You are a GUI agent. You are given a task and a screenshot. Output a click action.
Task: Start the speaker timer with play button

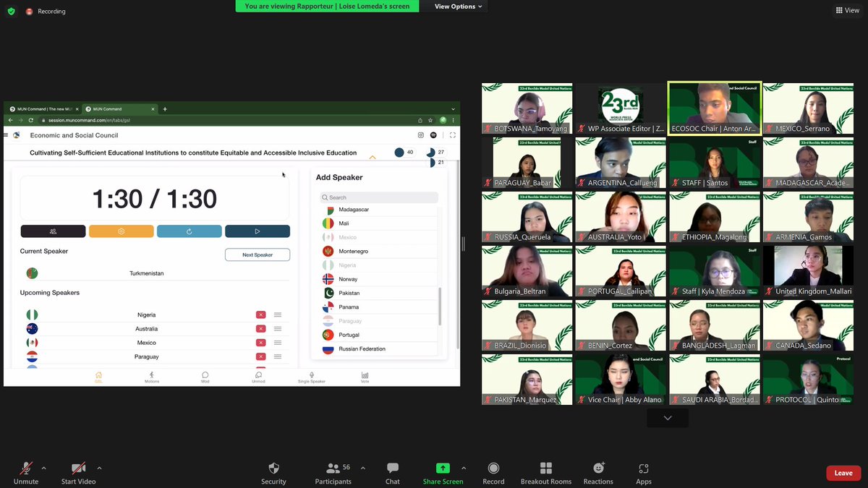click(x=257, y=231)
